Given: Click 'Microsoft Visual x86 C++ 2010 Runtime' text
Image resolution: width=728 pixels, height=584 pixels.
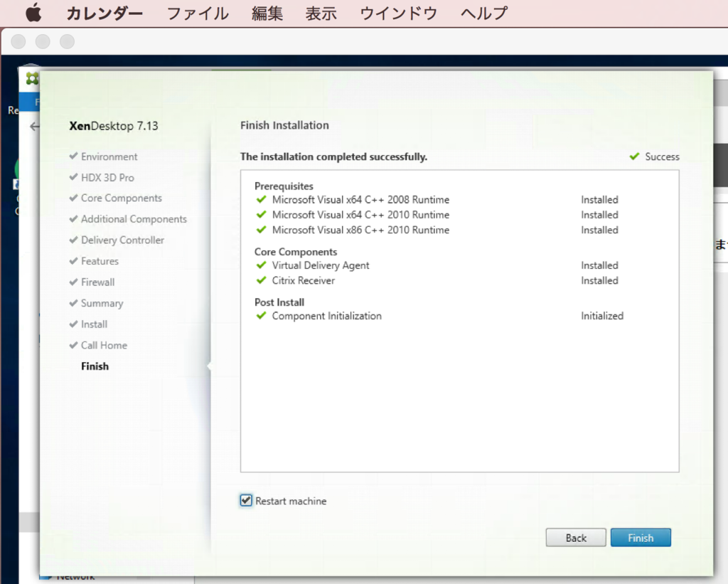Looking at the screenshot, I should coord(360,230).
